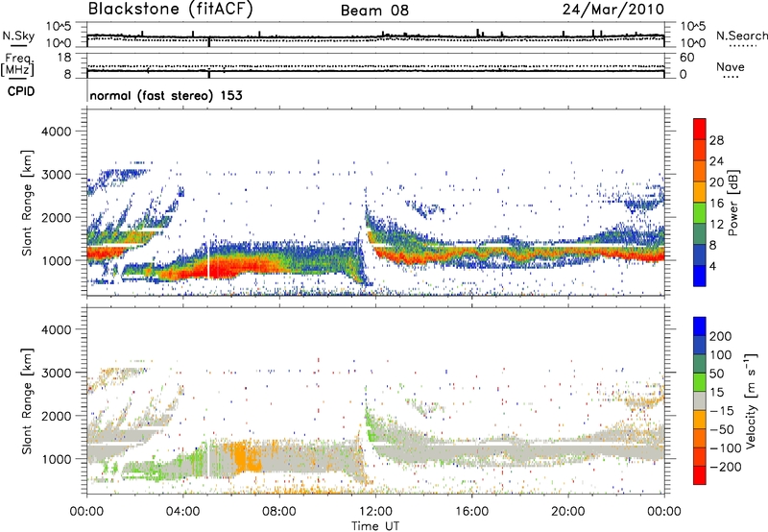Click the velocity panel 'Slant Range [km]' label
768x532 pixels.
[27, 401]
